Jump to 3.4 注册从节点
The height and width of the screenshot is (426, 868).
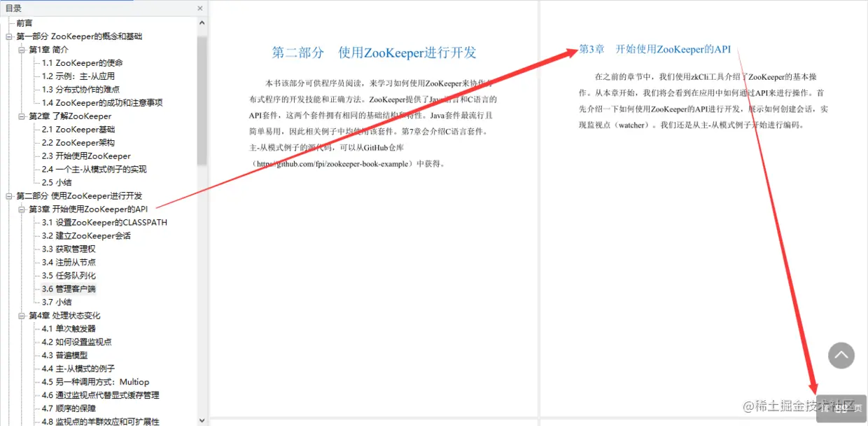69,263
